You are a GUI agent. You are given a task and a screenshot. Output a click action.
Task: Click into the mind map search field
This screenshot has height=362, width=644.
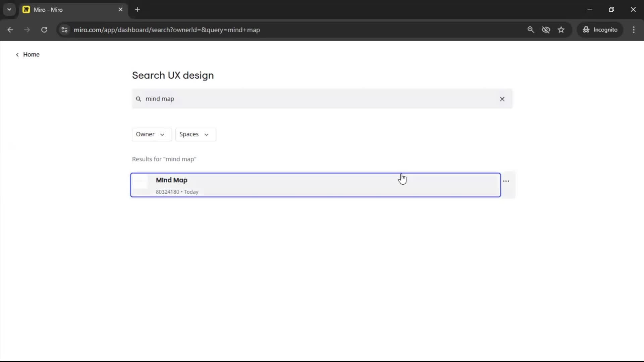(322, 99)
